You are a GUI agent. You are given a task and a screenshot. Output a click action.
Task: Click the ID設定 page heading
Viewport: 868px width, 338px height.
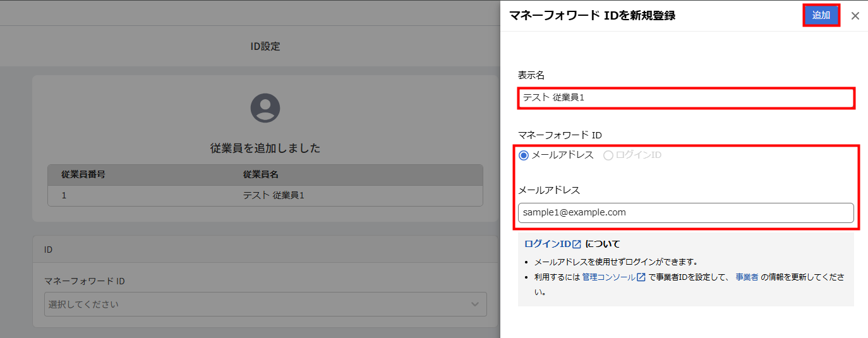pyautogui.click(x=265, y=46)
